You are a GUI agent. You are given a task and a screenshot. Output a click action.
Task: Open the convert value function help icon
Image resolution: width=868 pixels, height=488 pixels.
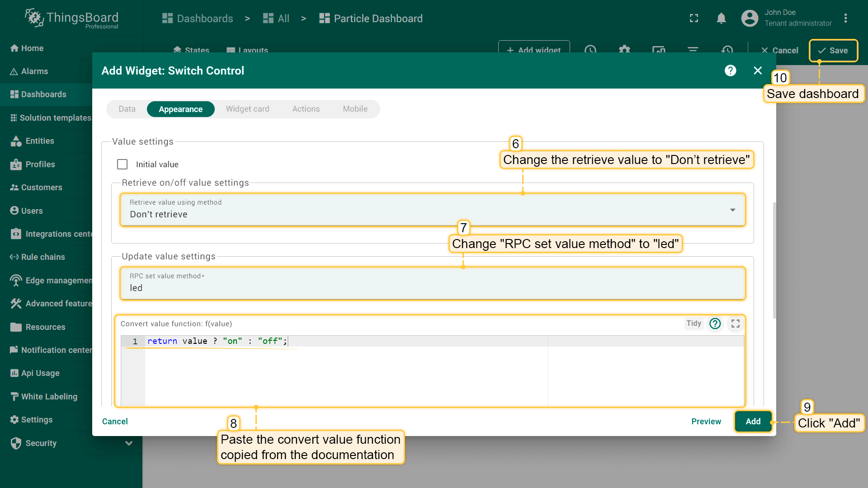point(715,324)
